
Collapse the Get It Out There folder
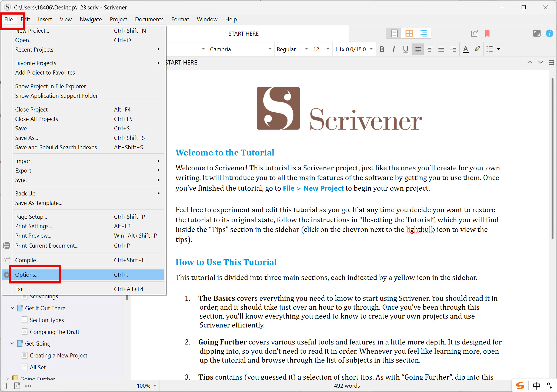coord(12,308)
